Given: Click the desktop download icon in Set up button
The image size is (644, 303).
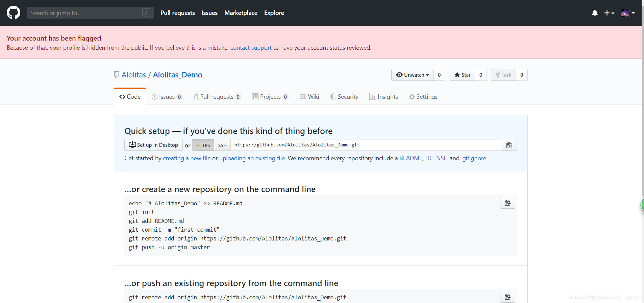Looking at the screenshot, I should point(132,145).
